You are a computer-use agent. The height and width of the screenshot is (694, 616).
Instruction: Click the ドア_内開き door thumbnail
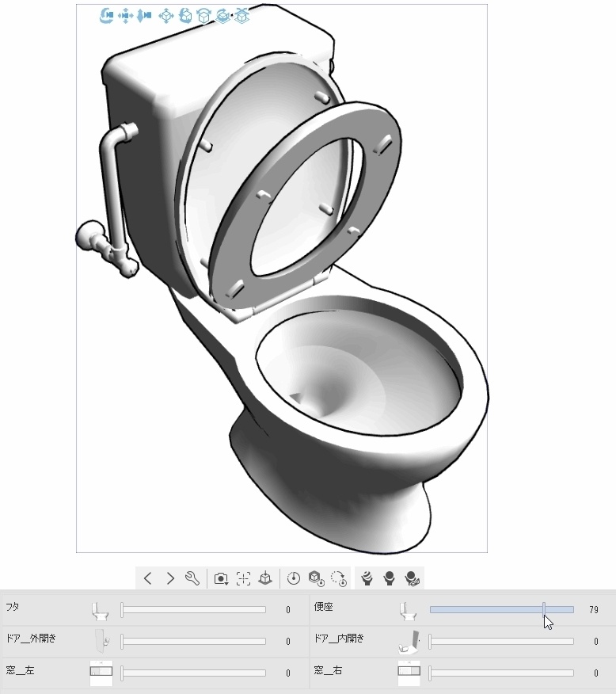click(x=409, y=642)
